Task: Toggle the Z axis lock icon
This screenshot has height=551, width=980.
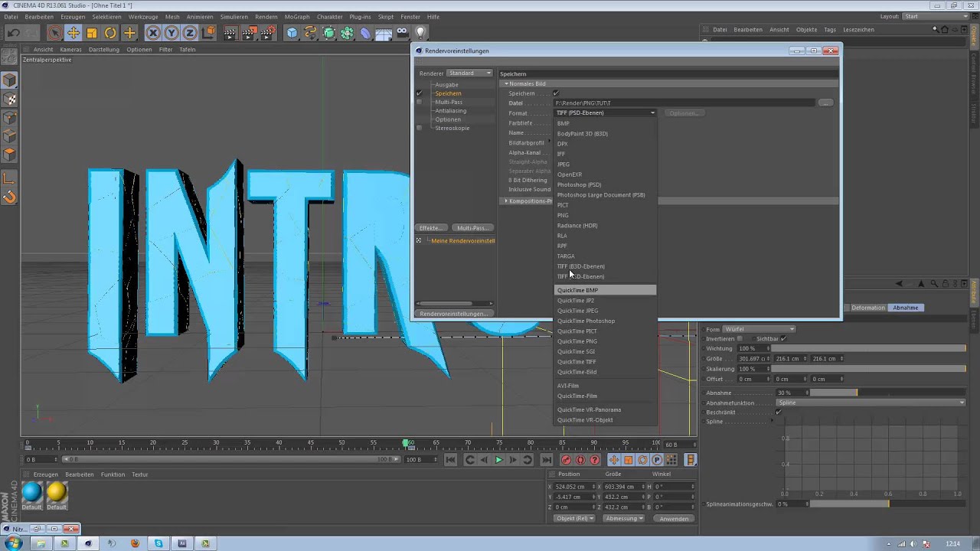Action: 190,33
